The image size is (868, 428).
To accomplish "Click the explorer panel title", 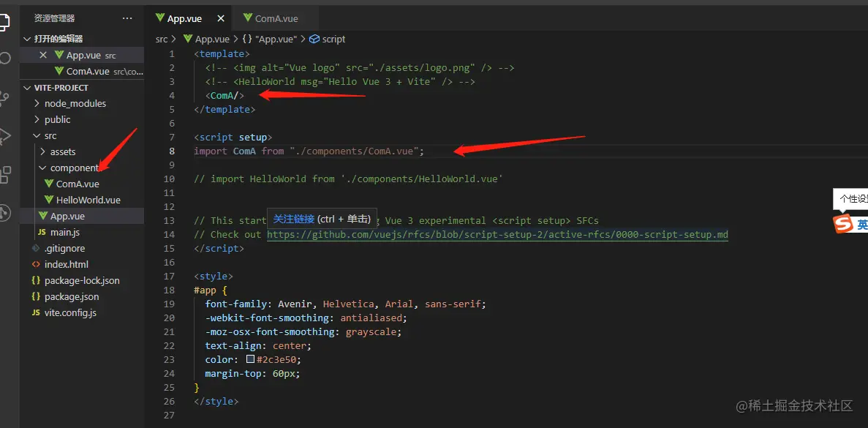I will tap(54, 18).
